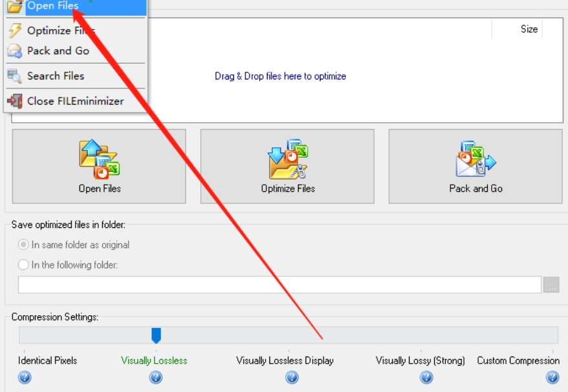Screen dimensions: 568x392
Task: Click the blue compression slider handle
Action: click(156, 336)
